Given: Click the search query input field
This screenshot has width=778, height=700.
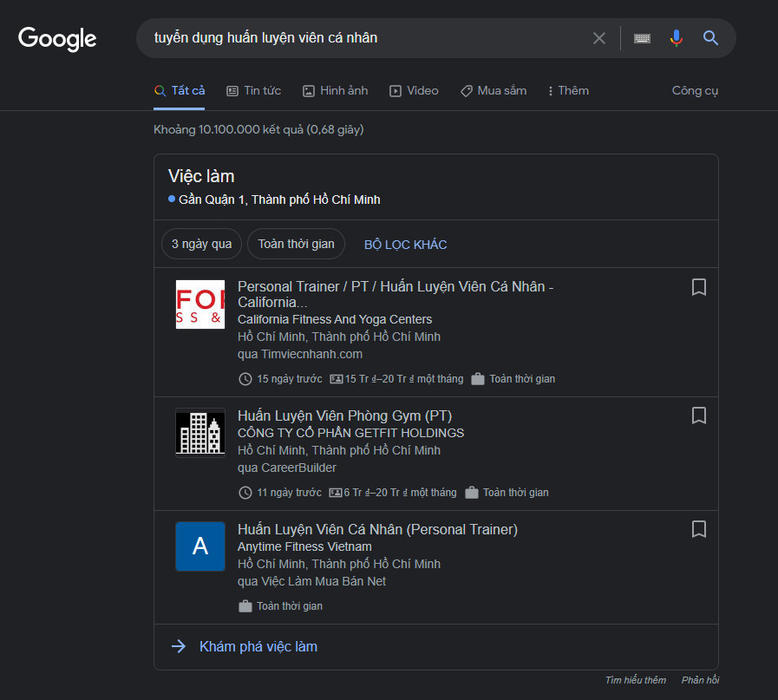Looking at the screenshot, I should (364, 38).
